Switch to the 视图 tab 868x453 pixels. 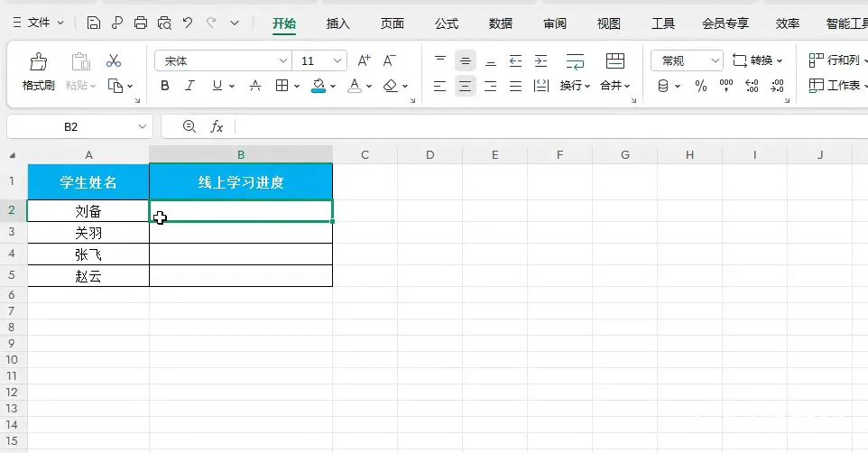pos(609,23)
